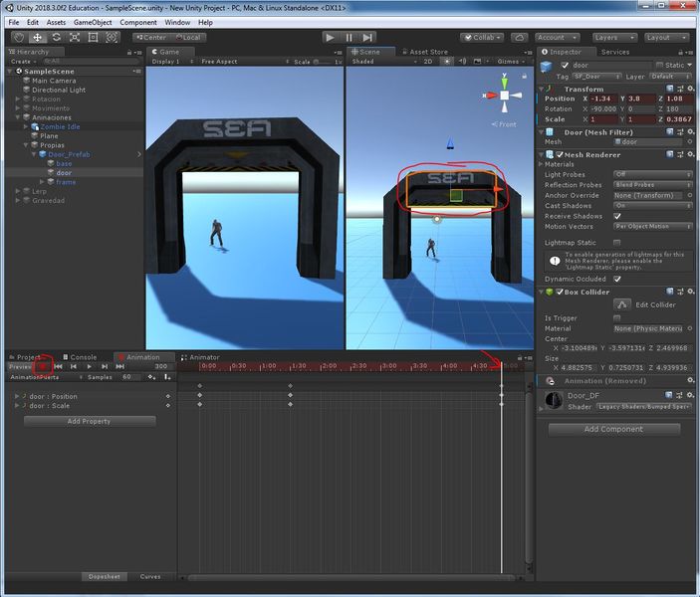The width and height of the screenshot is (700, 597).
Task: Select the Rotate tool
Action: [56, 38]
